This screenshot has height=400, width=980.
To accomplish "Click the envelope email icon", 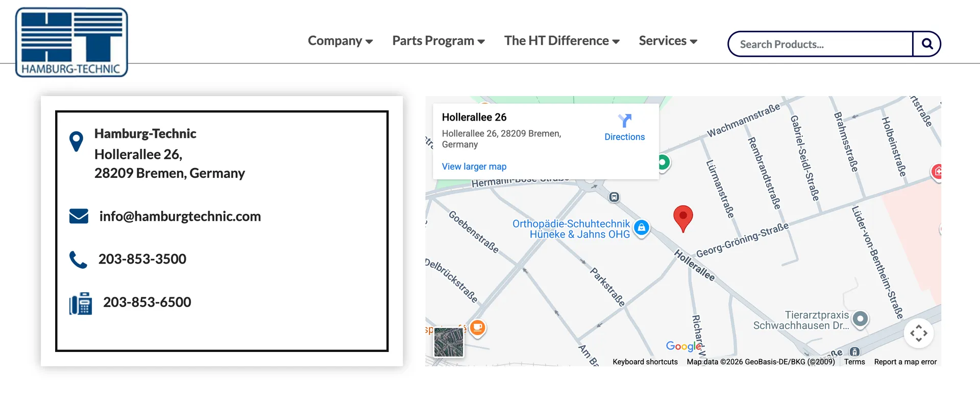I will (x=79, y=216).
